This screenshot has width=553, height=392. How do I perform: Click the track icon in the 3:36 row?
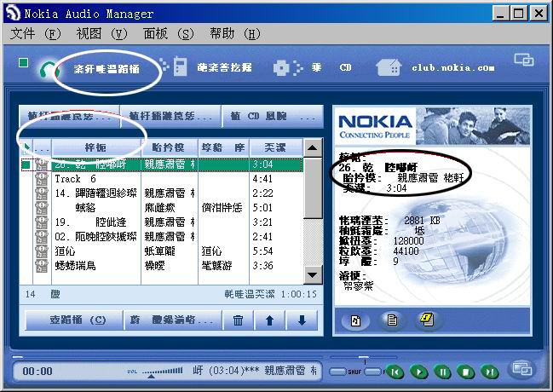[42, 266]
